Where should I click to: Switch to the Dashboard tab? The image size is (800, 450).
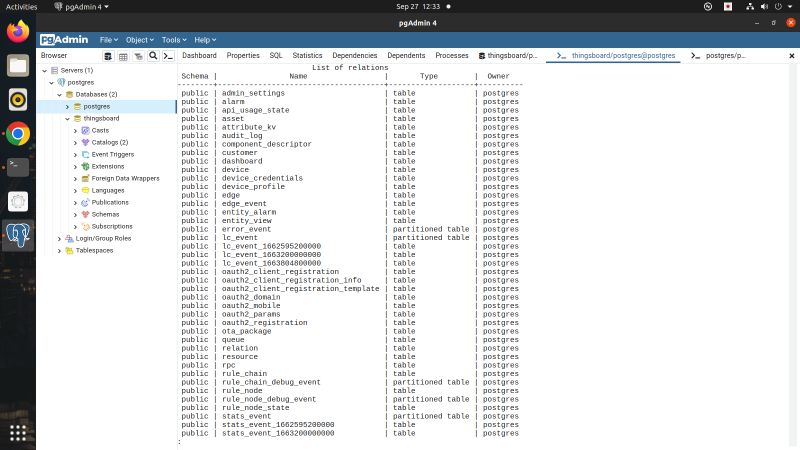199,56
